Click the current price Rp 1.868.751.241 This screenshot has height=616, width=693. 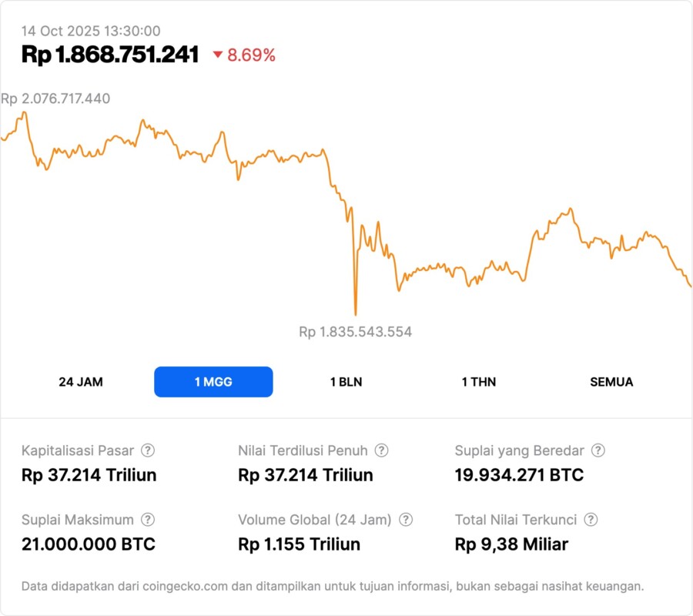coord(110,55)
